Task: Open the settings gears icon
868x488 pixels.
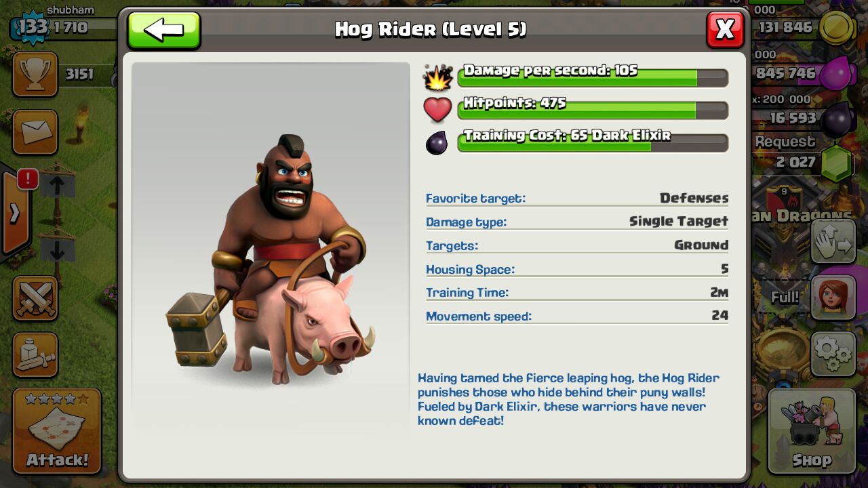Action: point(833,354)
